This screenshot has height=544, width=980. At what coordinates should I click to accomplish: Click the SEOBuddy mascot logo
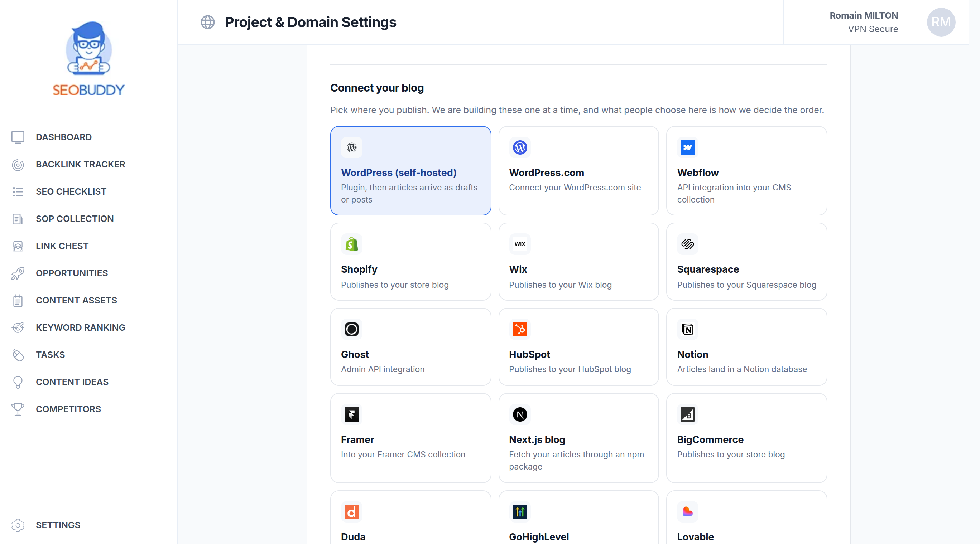[88, 58]
